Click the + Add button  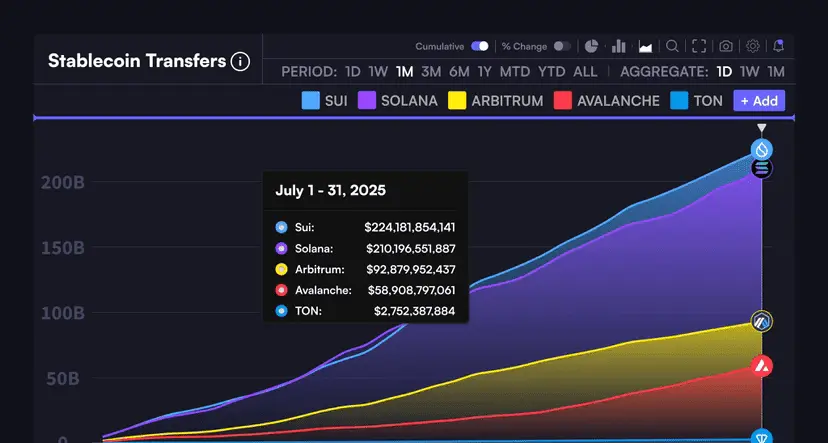pyautogui.click(x=759, y=100)
